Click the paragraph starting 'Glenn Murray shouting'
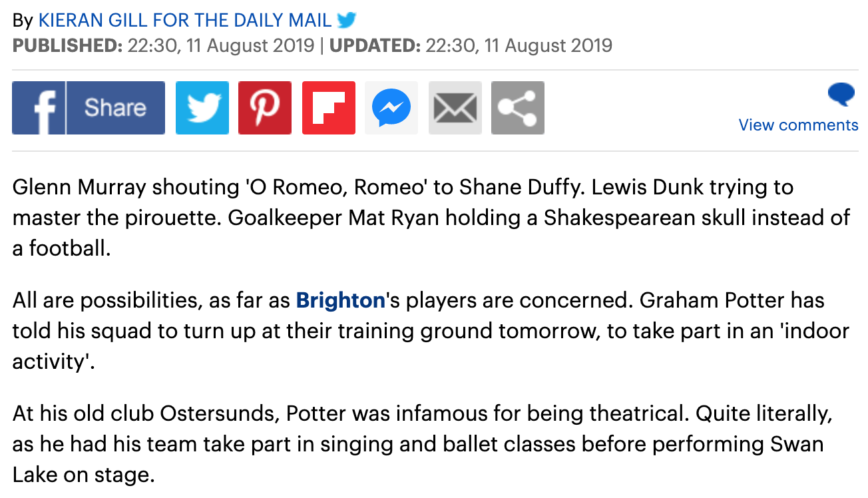The height and width of the screenshot is (498, 868). [431, 218]
